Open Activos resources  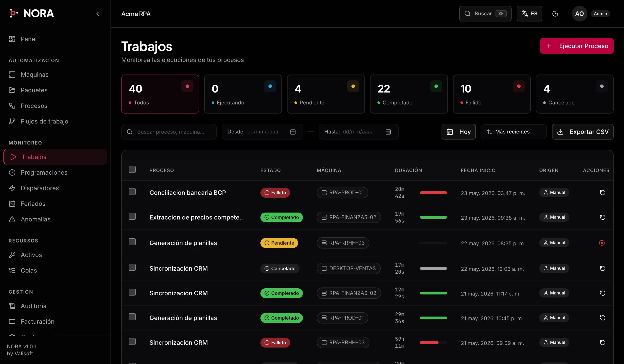pyautogui.click(x=55, y=255)
